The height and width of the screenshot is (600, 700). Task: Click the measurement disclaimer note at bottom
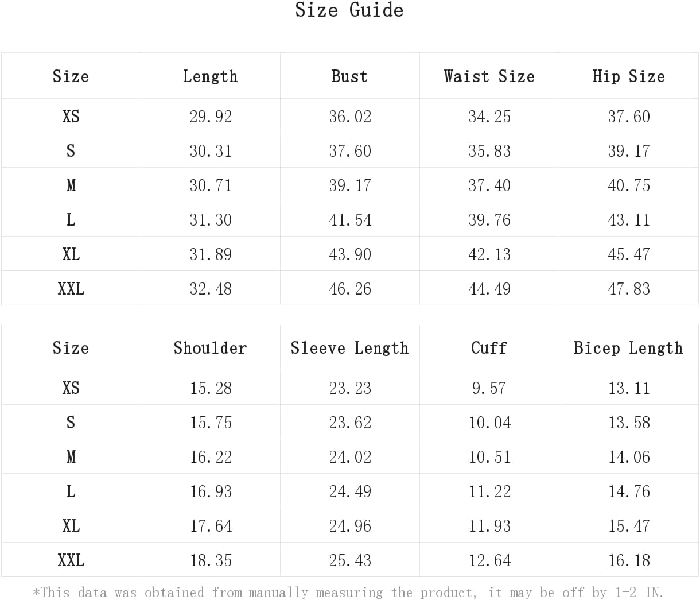pyautogui.click(x=348, y=592)
